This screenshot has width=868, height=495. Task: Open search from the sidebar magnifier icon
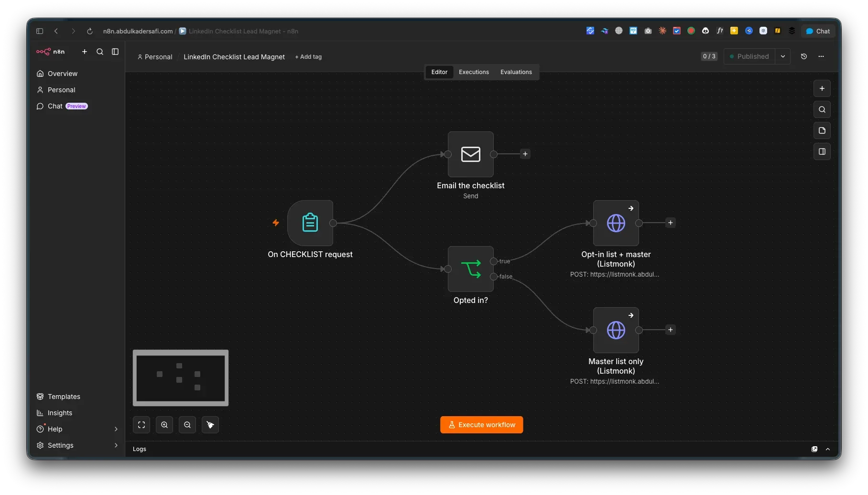(x=100, y=52)
